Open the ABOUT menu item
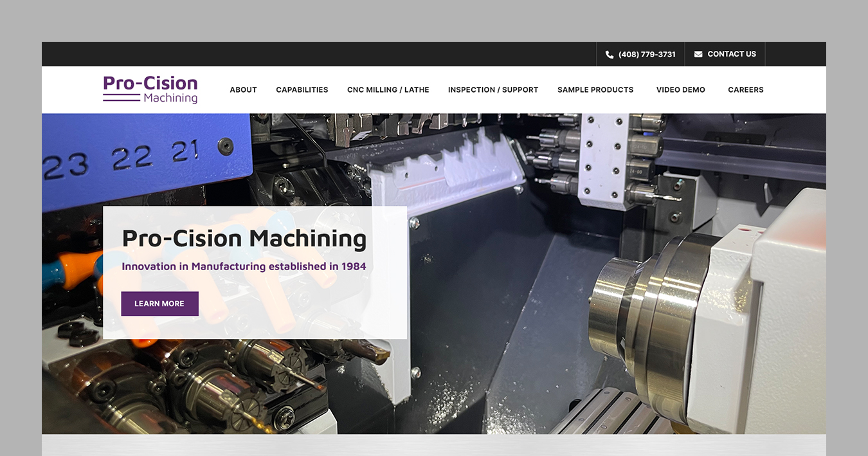 (x=243, y=90)
